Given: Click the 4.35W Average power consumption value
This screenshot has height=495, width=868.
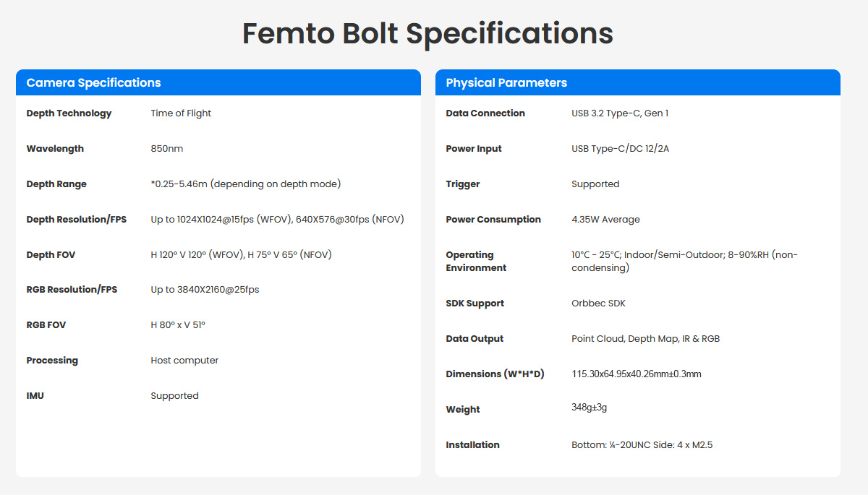Looking at the screenshot, I should (x=605, y=220).
